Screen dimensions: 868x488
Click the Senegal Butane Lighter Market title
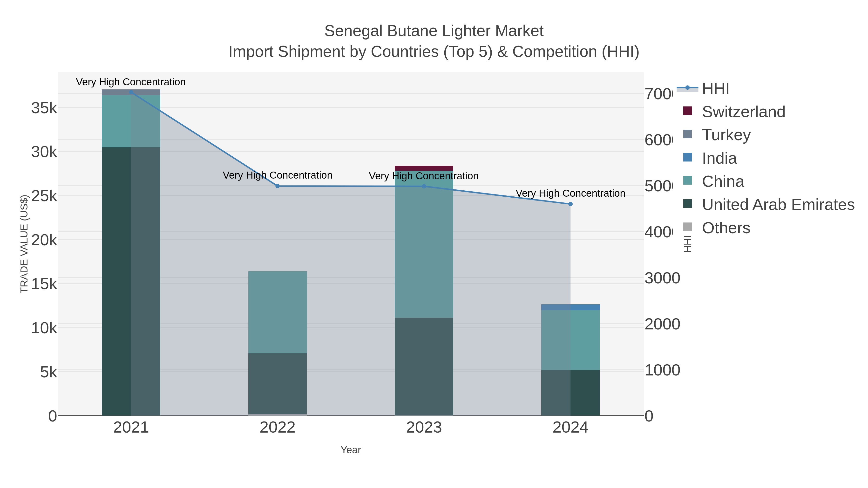[434, 31]
